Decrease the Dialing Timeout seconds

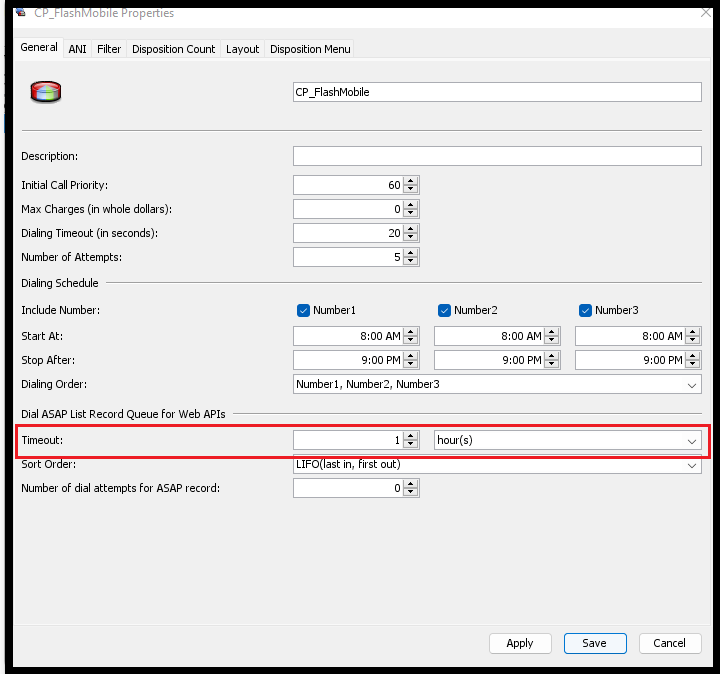pos(411,237)
